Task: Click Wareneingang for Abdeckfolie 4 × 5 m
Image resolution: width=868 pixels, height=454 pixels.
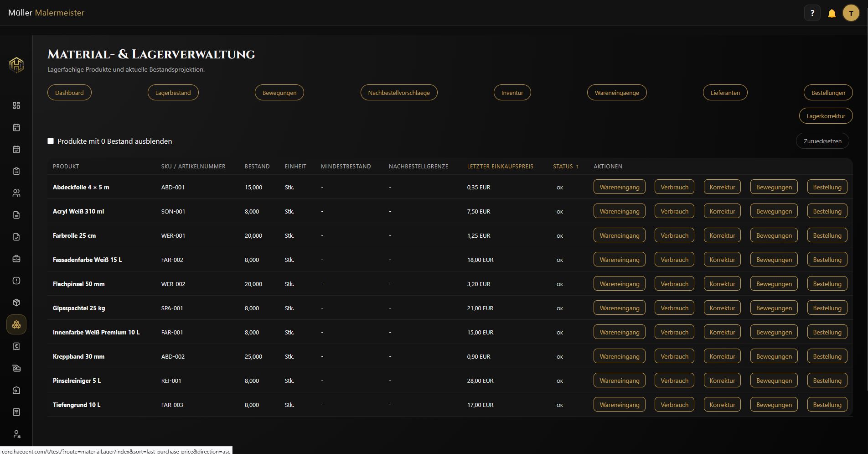Action: (620, 187)
